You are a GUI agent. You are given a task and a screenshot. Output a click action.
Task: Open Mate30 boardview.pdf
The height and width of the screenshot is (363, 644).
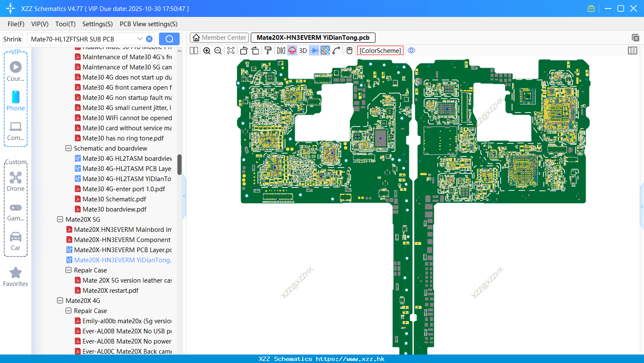coord(110,209)
